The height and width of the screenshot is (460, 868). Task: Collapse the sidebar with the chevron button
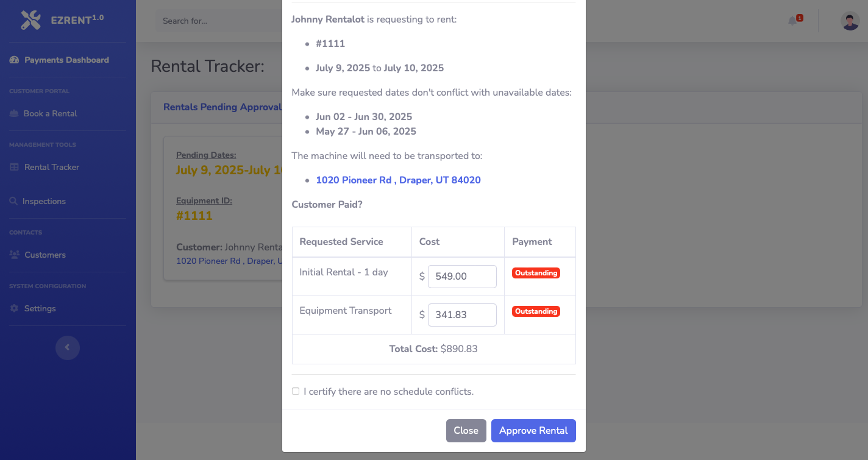(68, 348)
